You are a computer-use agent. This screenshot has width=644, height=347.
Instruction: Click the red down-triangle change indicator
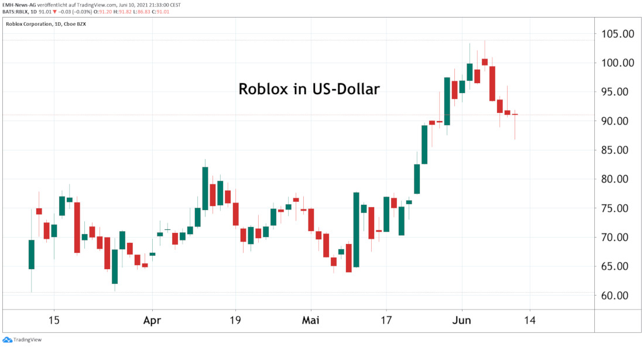click(x=56, y=11)
